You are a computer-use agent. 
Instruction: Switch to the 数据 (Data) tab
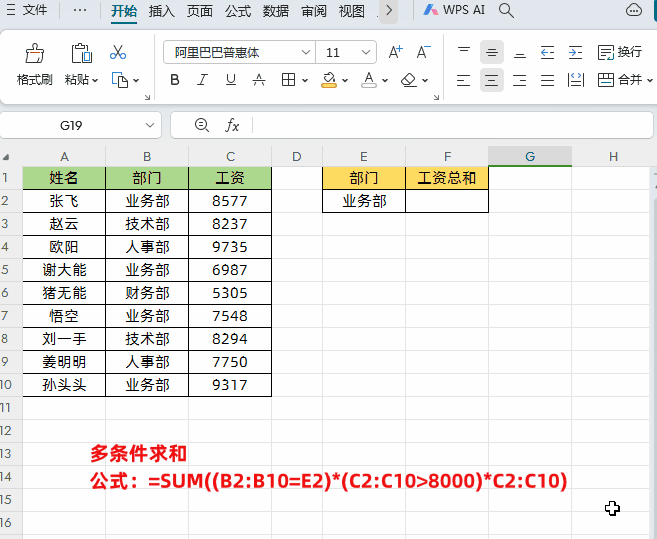click(x=276, y=11)
